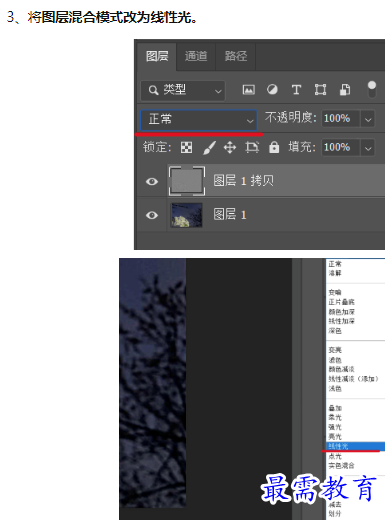385x520 pixels.
Task: Choose 线性加深 blend mode
Action: 342,321
